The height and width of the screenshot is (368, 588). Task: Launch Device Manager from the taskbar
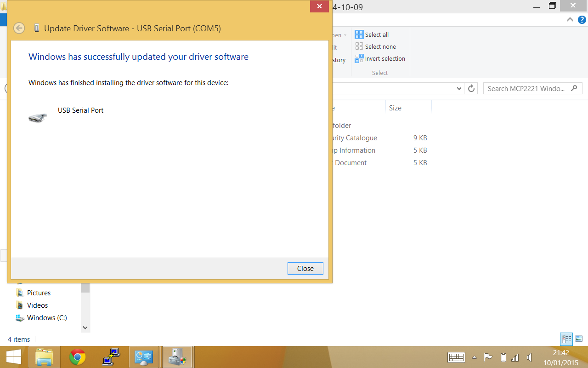[177, 357]
